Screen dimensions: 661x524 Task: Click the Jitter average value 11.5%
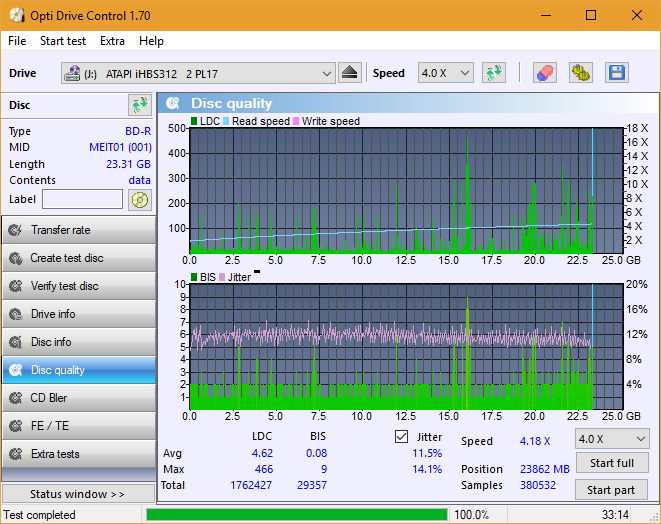427,453
